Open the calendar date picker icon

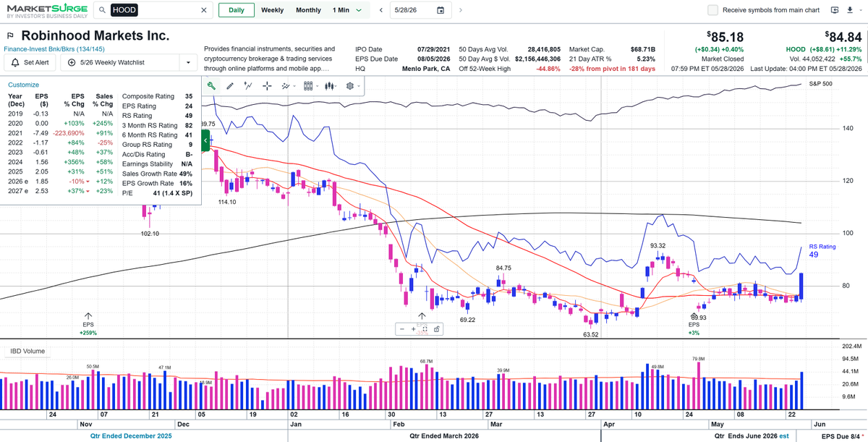pos(441,10)
